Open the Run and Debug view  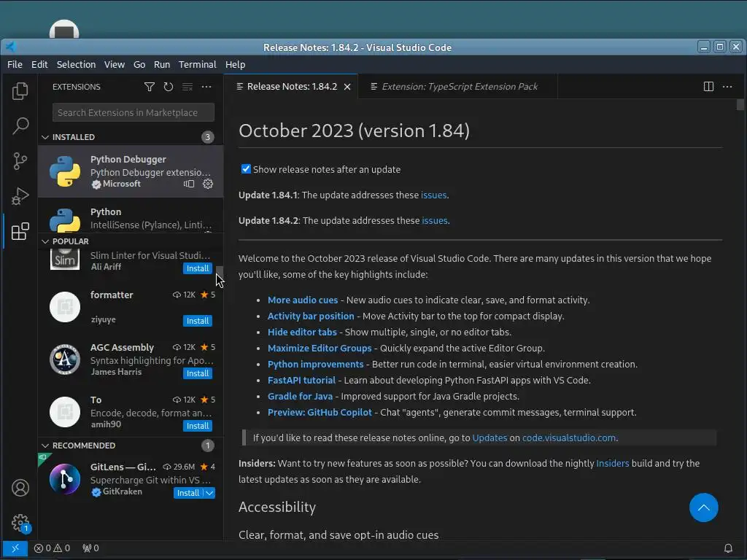20,196
